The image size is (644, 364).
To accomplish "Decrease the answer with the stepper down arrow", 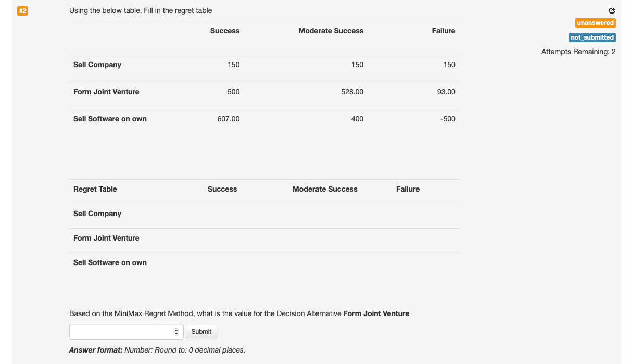I will 176,334.
